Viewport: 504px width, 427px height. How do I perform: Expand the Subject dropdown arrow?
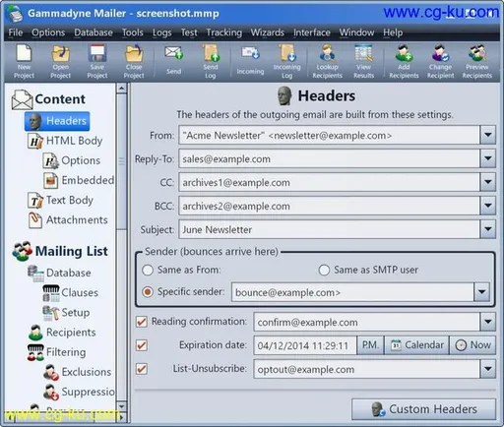tap(488, 229)
